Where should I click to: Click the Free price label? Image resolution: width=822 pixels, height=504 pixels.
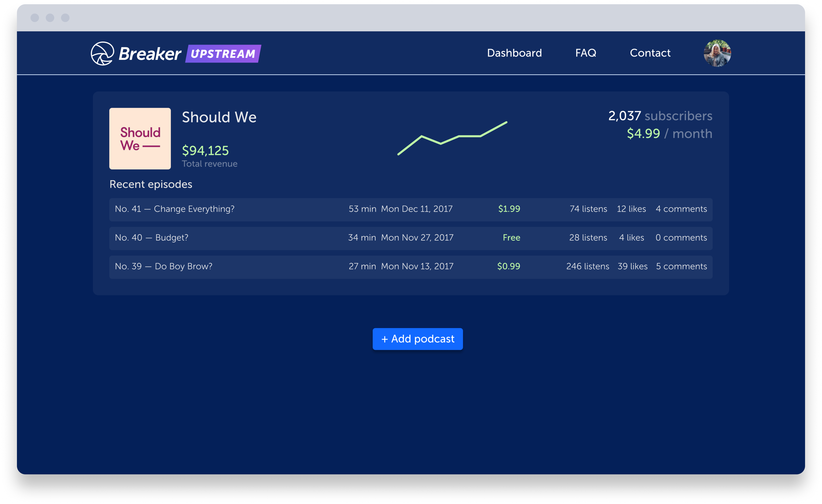pos(511,238)
